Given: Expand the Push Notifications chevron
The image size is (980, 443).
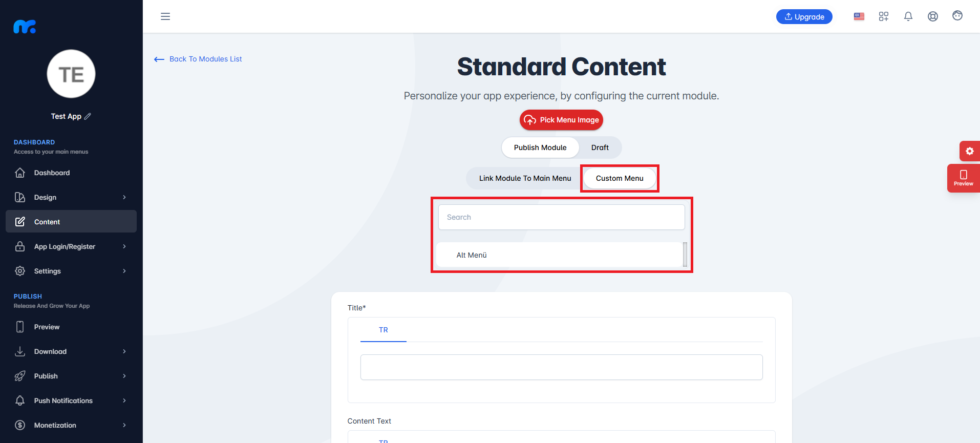Looking at the screenshot, I should [x=124, y=400].
